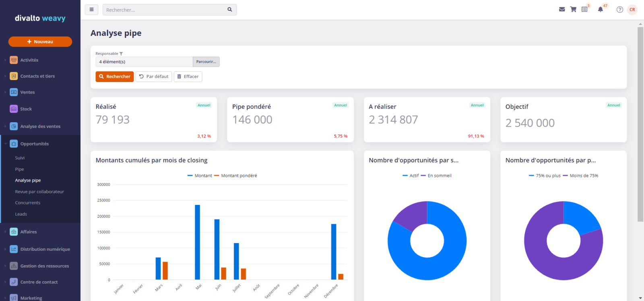Open the mail envelope icon in header

(x=562, y=10)
